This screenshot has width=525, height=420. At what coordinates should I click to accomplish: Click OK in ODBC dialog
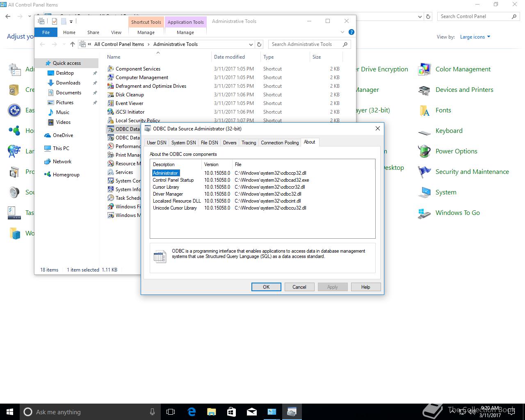coord(266,287)
